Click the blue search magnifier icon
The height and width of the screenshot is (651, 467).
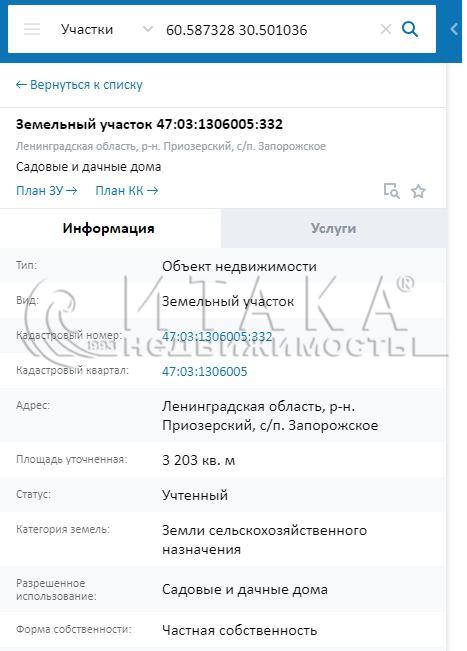[410, 29]
